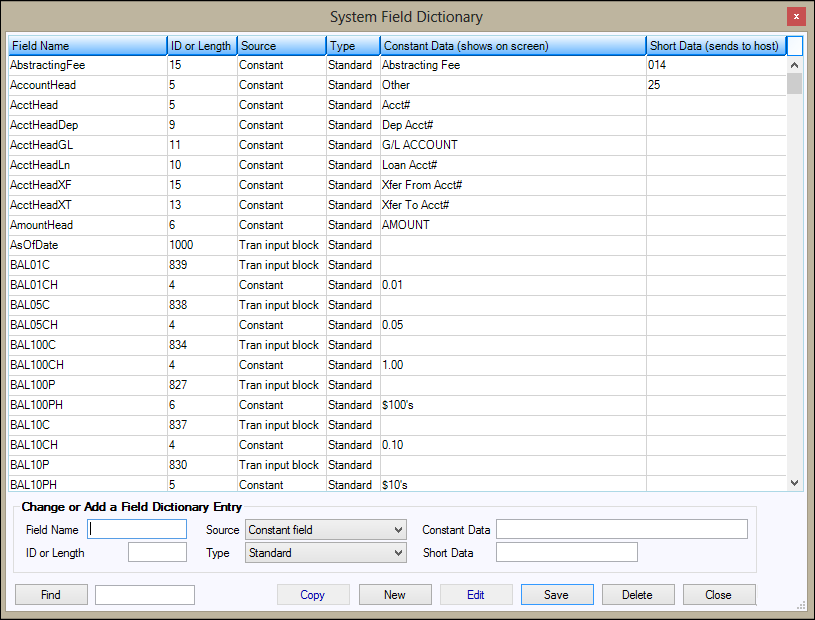
Task: Select the BAL01C row
Action: click(x=397, y=265)
